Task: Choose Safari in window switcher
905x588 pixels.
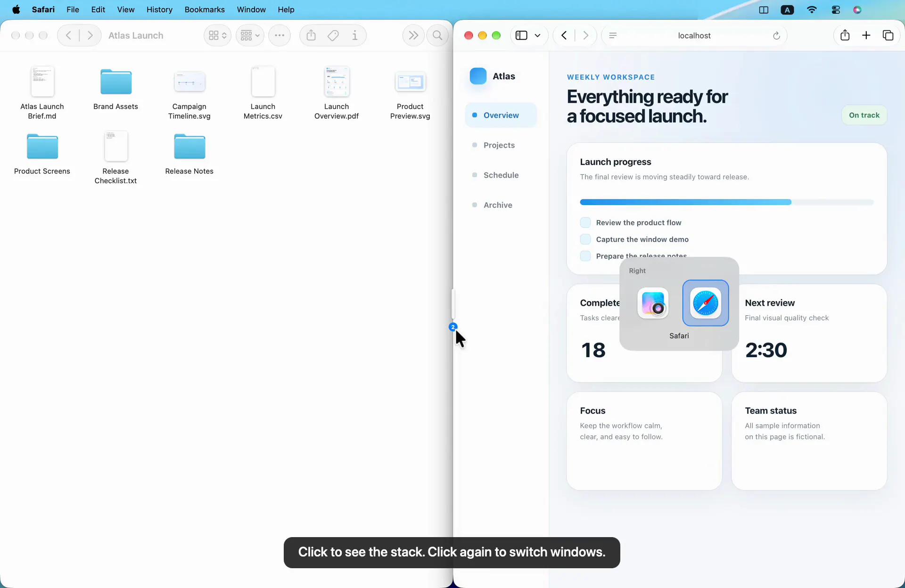Action: [706, 303]
